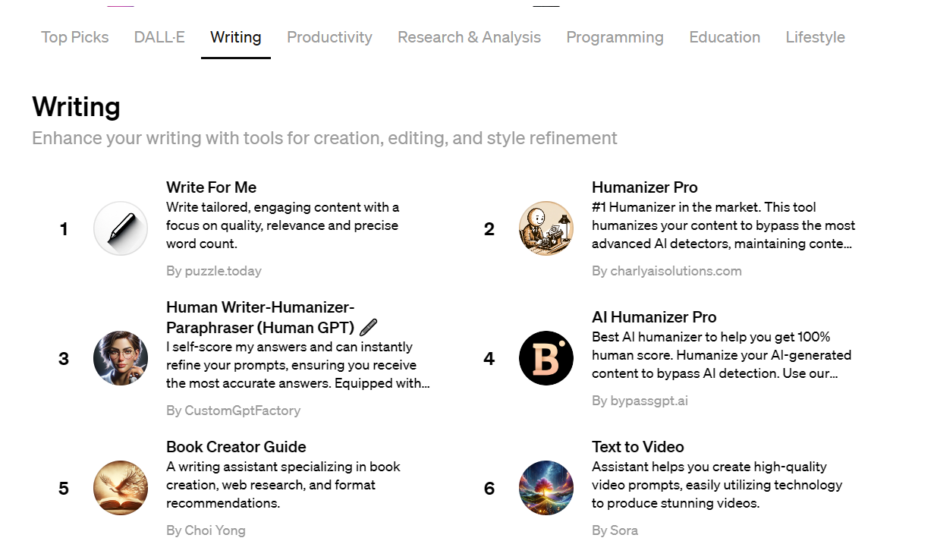Click the Text to Video title
The width and height of the screenshot is (937, 560).
[x=638, y=447]
